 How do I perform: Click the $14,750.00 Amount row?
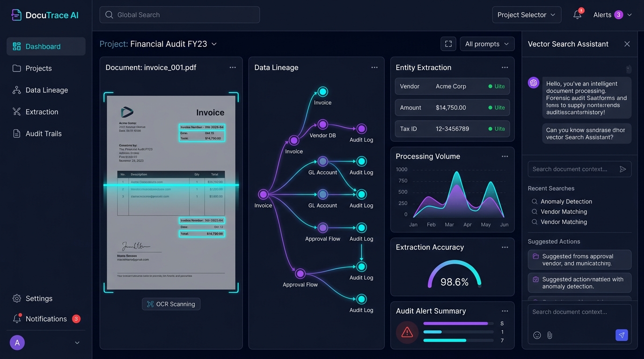tap(453, 108)
